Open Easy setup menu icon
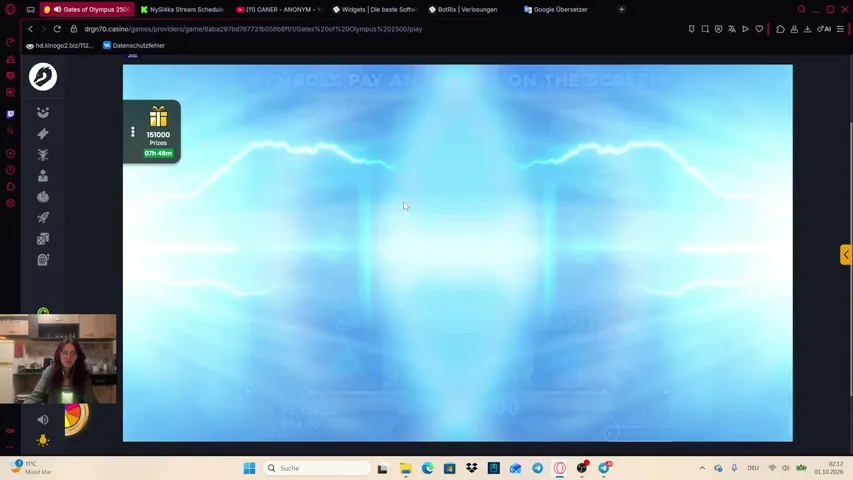853x480 pixels. coord(840,29)
